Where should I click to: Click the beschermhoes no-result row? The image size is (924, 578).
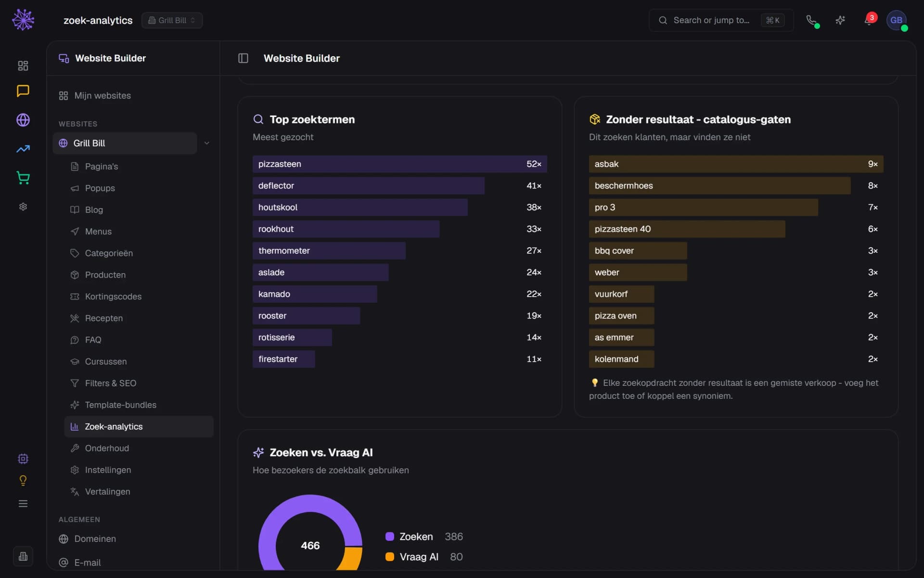[736, 185]
